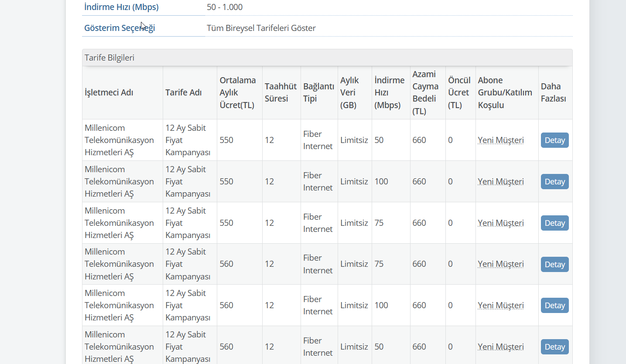Open Detay for the 560 TL 100 Mbps tariff

(x=554, y=305)
